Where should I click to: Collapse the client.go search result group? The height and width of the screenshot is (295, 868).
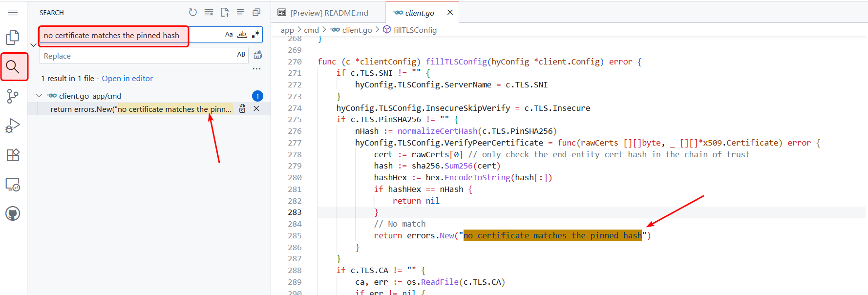coord(39,96)
